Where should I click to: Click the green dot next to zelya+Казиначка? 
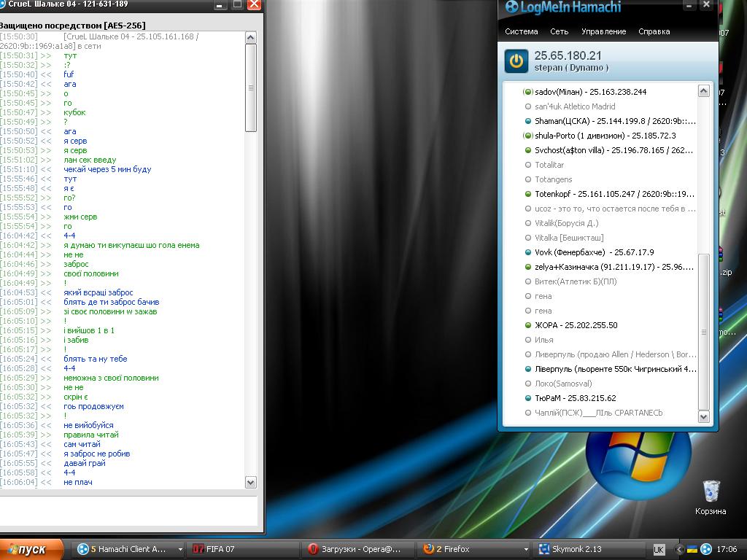click(x=528, y=267)
